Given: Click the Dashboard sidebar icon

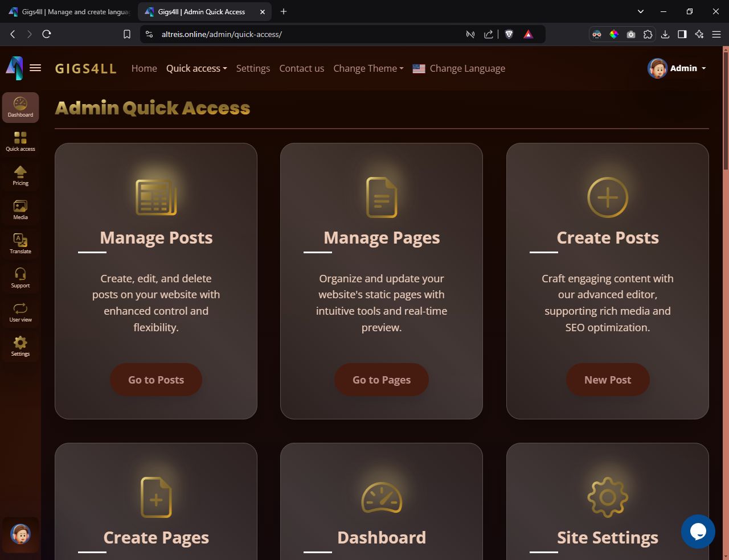Looking at the screenshot, I should [x=21, y=107].
